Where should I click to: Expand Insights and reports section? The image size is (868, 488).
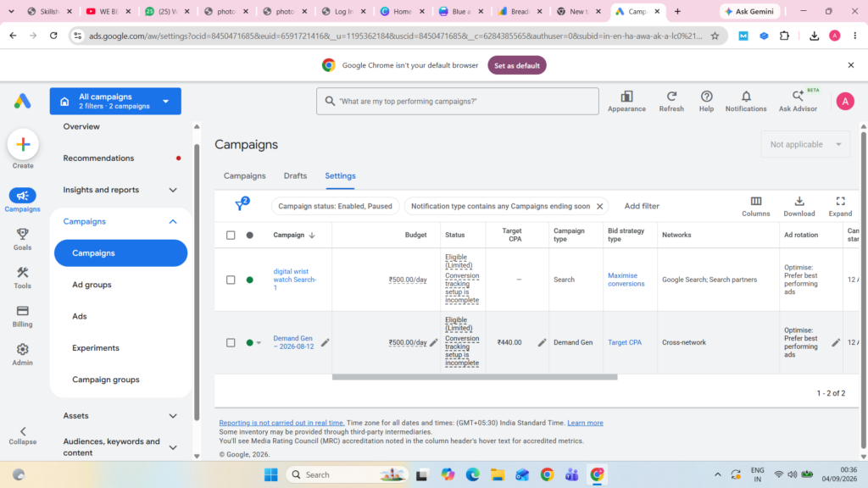click(173, 191)
